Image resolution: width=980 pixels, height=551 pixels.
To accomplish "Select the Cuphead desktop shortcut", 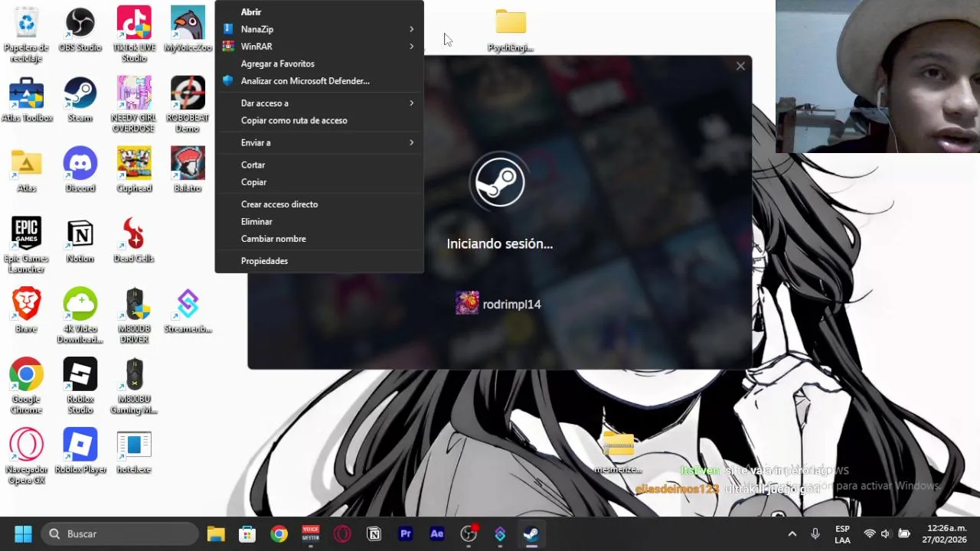I will 134,171.
